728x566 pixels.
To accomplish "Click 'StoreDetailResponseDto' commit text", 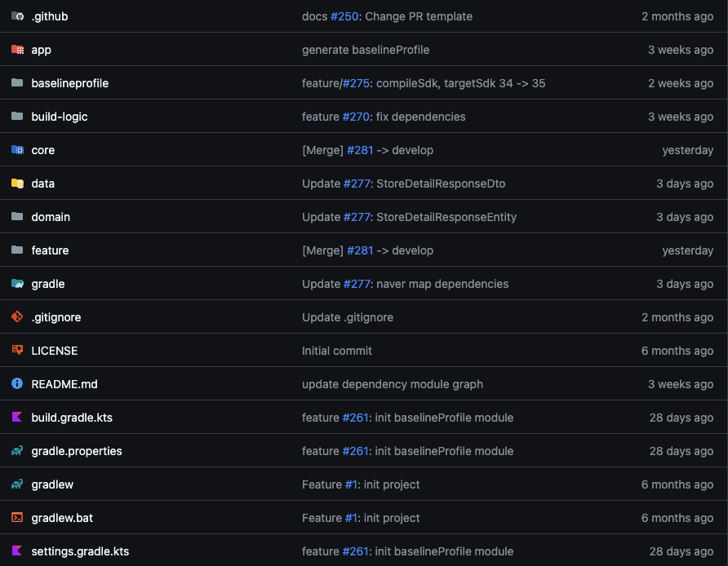I will 441,184.
